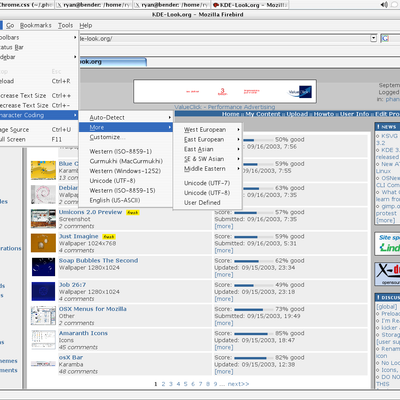Select Western (ISO-8859-1) encoding

tap(126, 151)
